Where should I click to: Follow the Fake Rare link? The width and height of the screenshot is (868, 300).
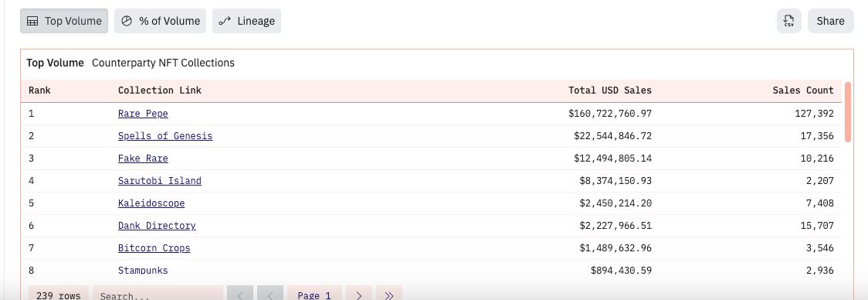click(143, 159)
